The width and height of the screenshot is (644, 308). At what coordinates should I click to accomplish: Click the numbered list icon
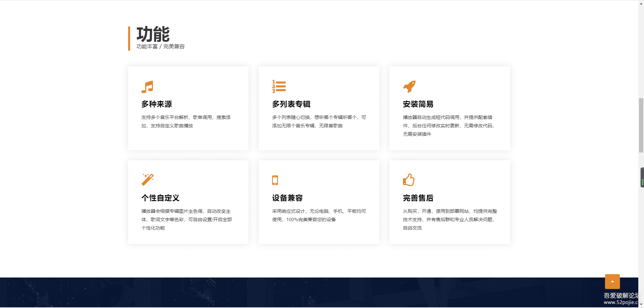pyautogui.click(x=279, y=86)
